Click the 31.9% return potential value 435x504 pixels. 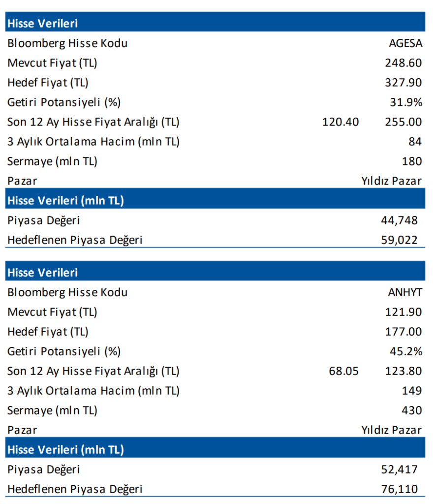[x=406, y=102]
